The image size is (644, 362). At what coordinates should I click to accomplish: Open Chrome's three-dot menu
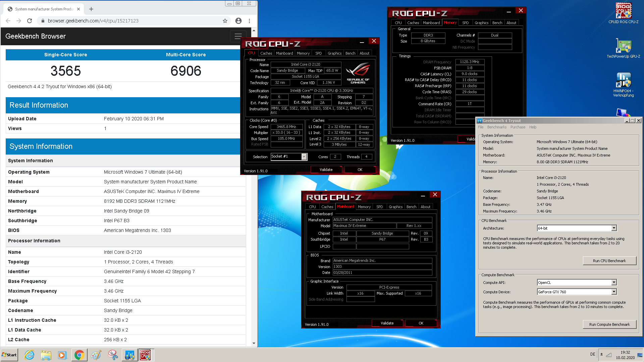249,21
